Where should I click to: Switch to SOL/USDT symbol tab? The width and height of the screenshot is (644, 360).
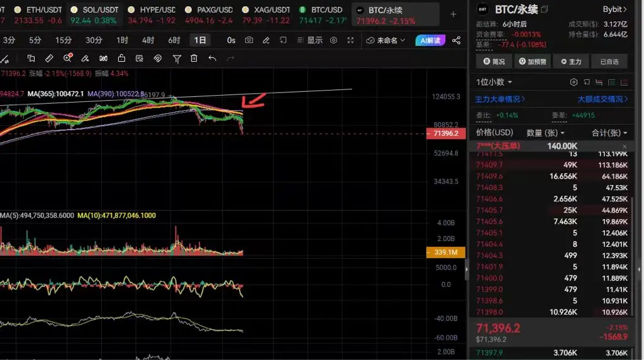(x=94, y=15)
